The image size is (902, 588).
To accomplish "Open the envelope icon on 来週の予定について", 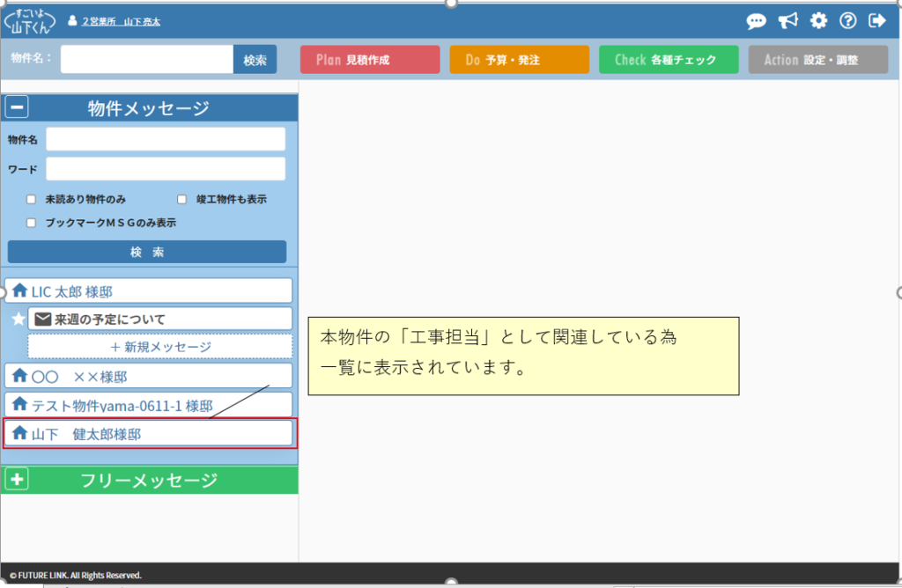I will coord(42,318).
